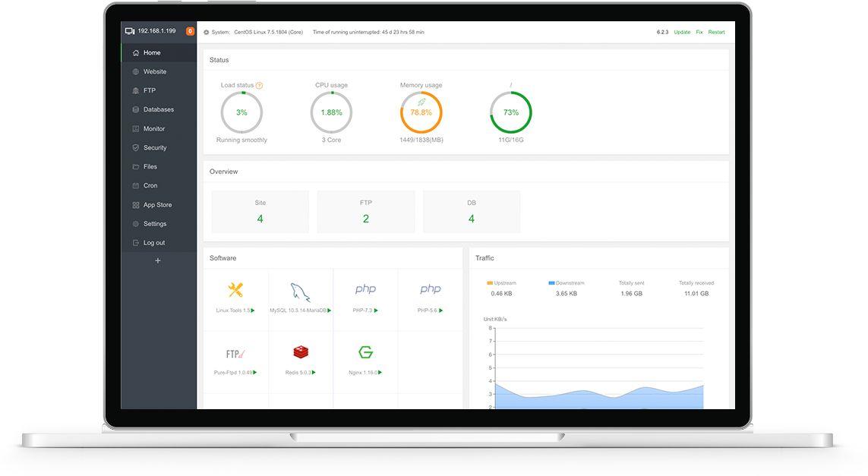Click the Restart link
868x476 pixels.
(716, 32)
